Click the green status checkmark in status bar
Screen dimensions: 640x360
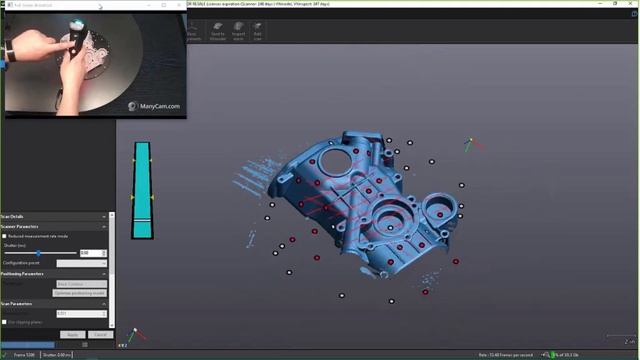pos(4,355)
